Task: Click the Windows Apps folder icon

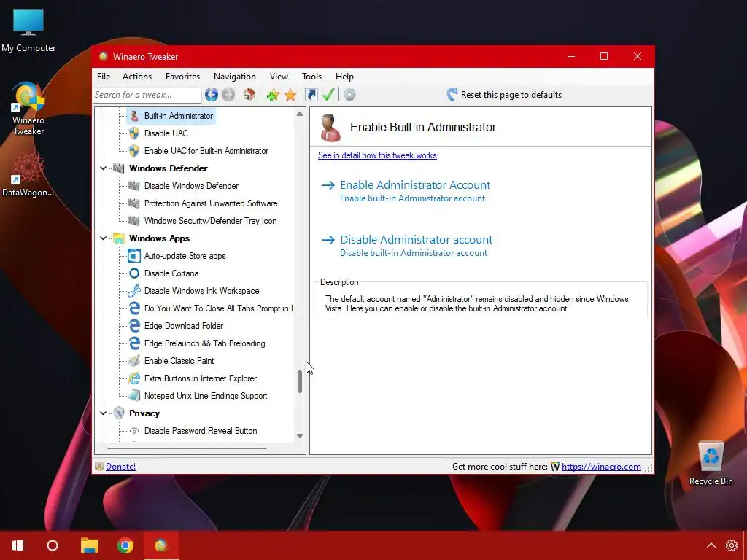Action: [x=119, y=238]
